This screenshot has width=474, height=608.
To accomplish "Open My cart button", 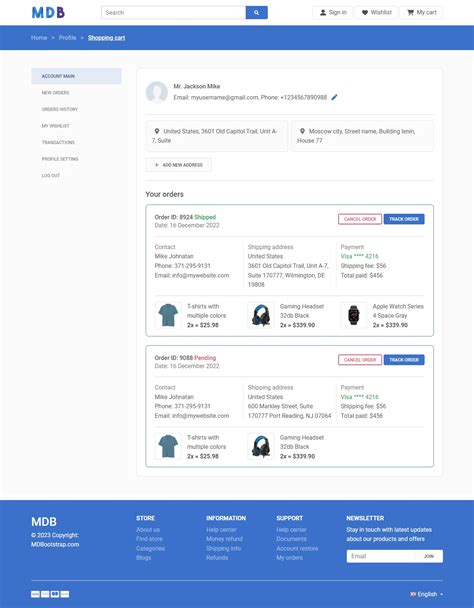I will click(422, 12).
